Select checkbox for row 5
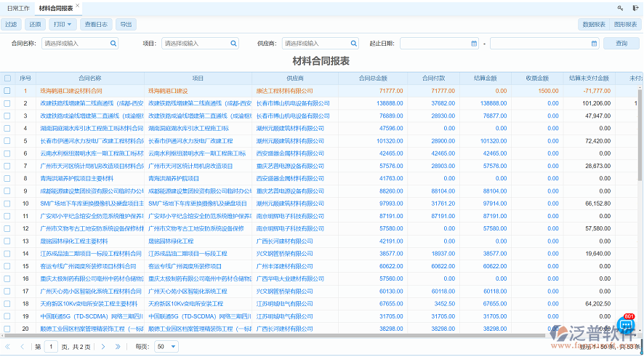This screenshot has height=357, width=644. point(7,141)
